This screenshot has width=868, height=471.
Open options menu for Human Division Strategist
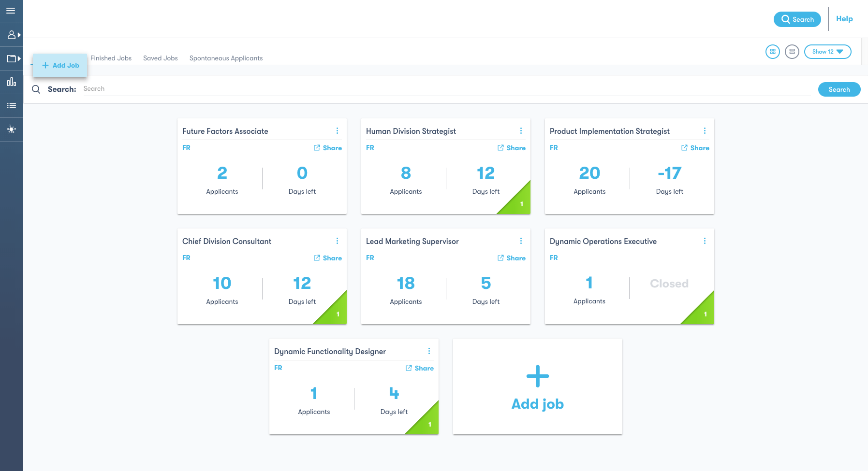[x=521, y=131]
